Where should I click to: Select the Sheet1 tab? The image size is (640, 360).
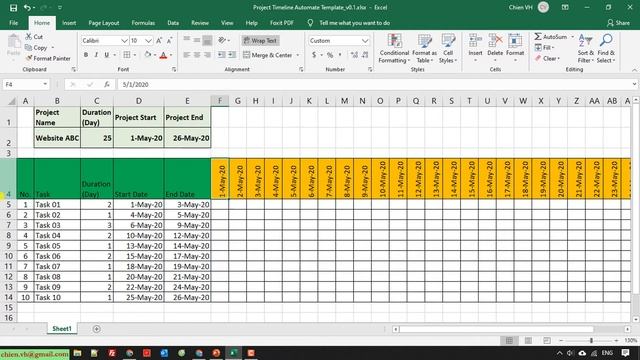(62, 329)
